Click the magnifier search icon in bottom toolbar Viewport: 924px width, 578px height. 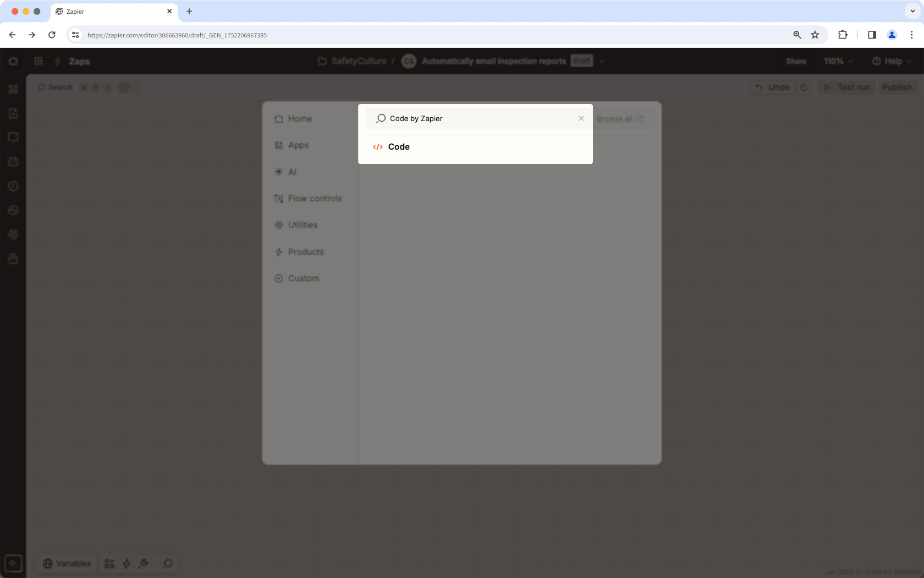point(168,564)
